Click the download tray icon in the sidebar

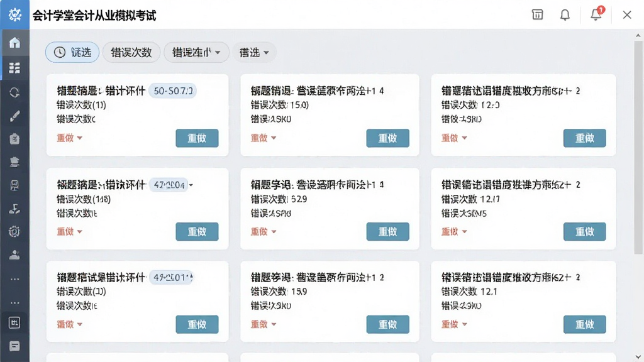pos(15,209)
